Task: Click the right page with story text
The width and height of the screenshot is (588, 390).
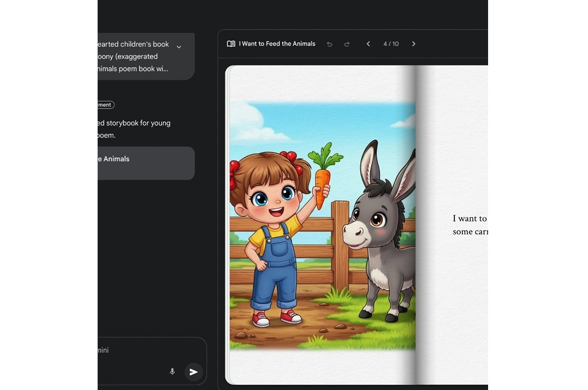Action: (452, 225)
